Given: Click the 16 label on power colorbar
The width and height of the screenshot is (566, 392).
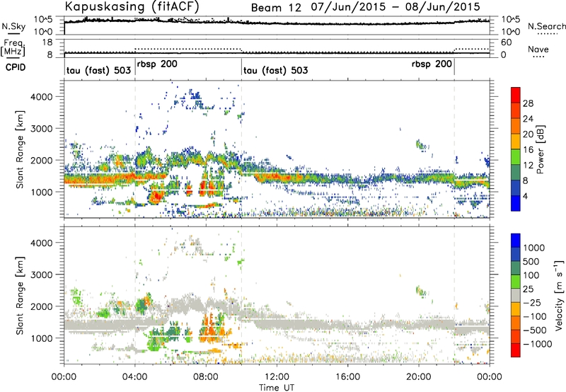Looking at the screenshot, I should coord(528,150).
